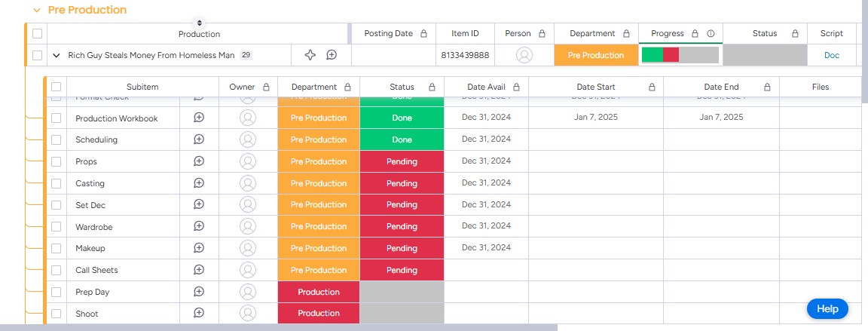Open the Doc link in the Script column
868x331 pixels.
[x=831, y=55]
